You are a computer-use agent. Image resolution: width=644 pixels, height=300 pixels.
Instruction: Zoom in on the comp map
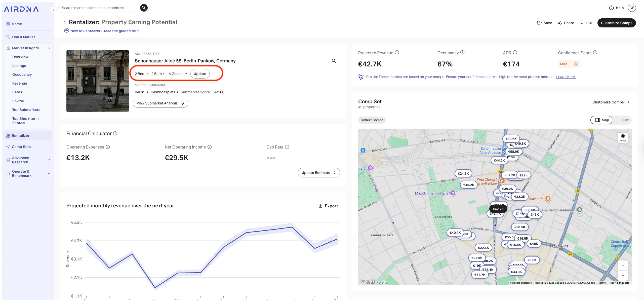click(623, 265)
